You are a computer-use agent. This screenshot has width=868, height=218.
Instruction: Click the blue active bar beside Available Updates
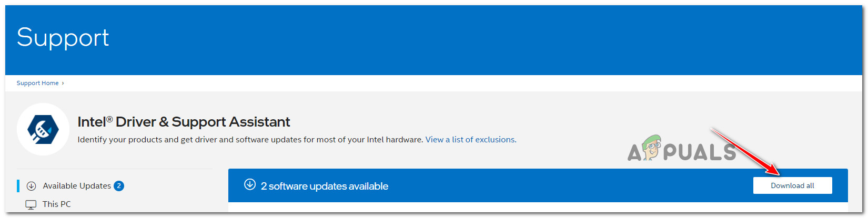click(x=18, y=186)
